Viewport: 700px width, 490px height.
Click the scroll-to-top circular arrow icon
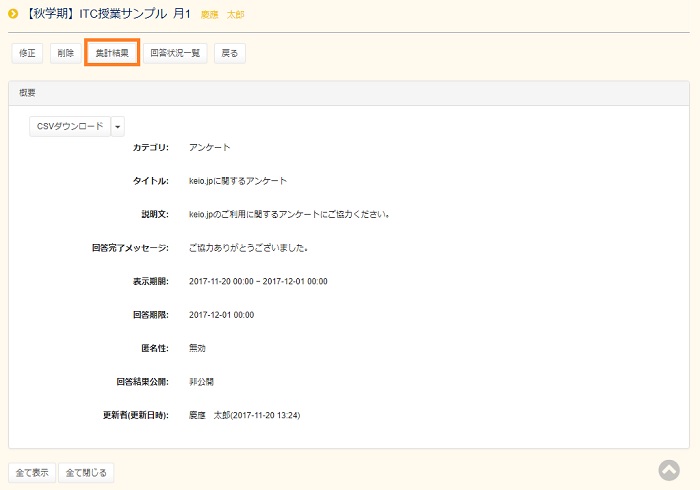click(669, 470)
